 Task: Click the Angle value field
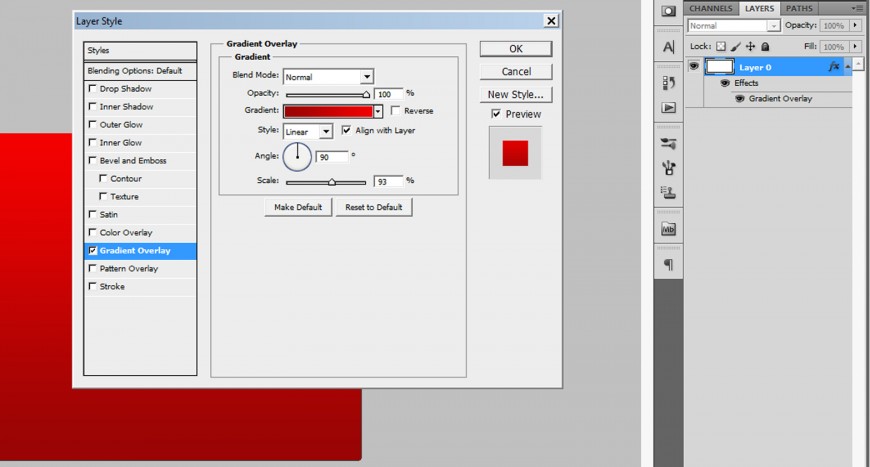[332, 157]
